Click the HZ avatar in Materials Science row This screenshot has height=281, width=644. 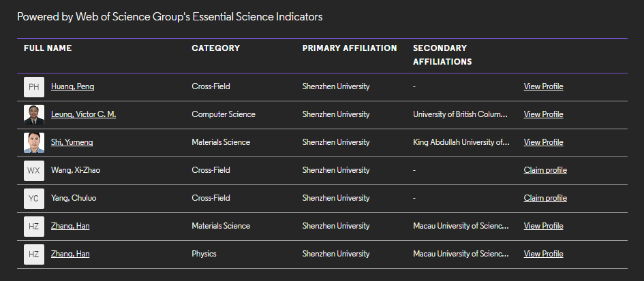pos(34,227)
